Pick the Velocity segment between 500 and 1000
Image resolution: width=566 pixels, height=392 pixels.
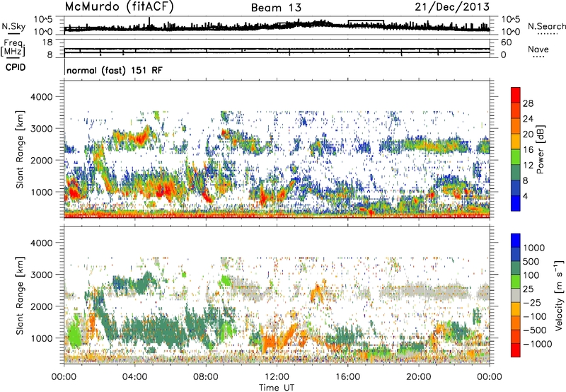516,254
